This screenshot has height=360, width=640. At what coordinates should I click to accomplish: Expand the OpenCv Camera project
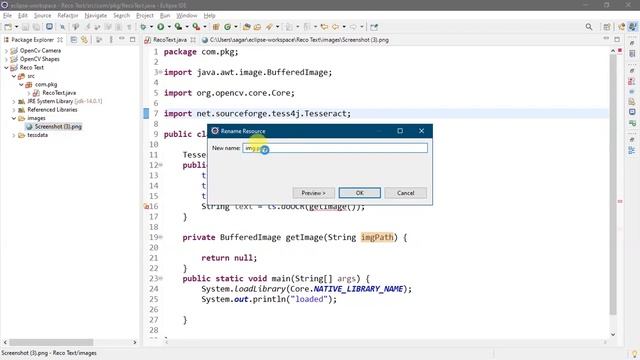(6, 51)
